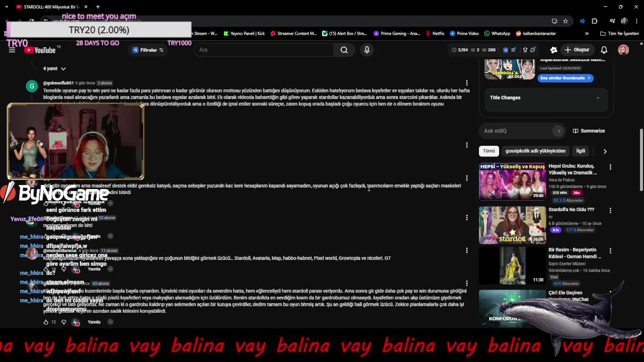The width and height of the screenshot is (644, 362).
Task: Open Hepsi Grubu: Kuruluş video title
Action: click(573, 169)
